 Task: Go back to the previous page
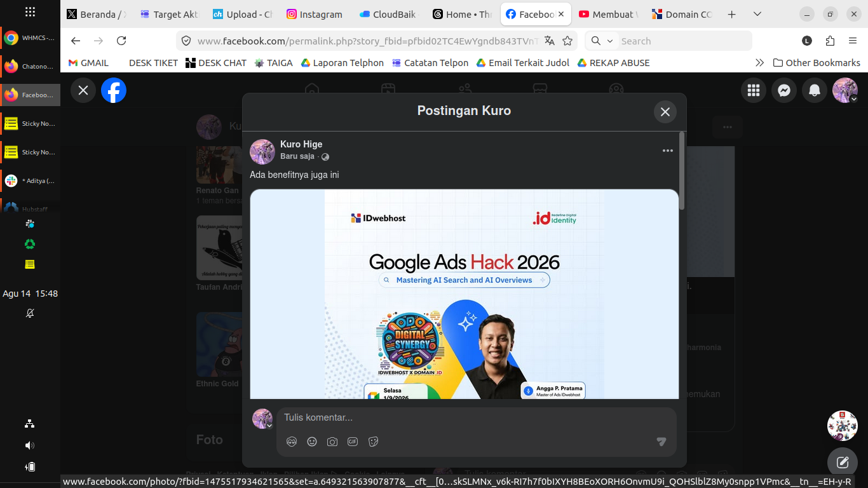pyautogui.click(x=76, y=41)
